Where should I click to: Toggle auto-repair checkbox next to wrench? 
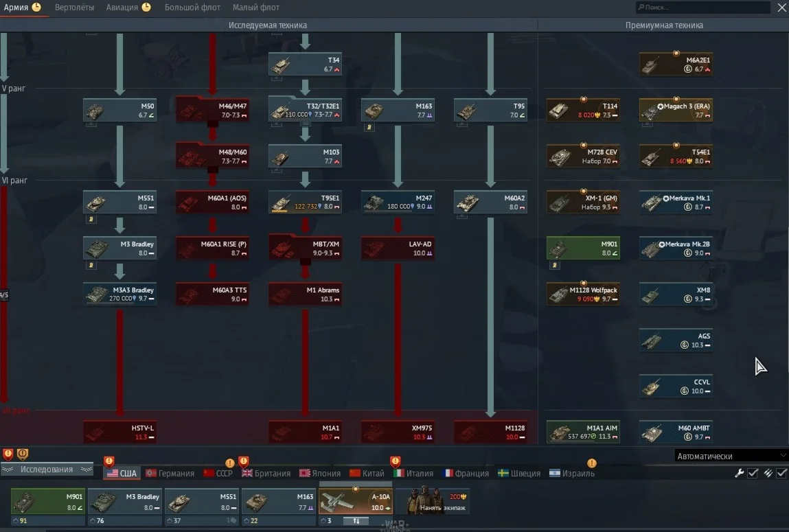click(753, 473)
